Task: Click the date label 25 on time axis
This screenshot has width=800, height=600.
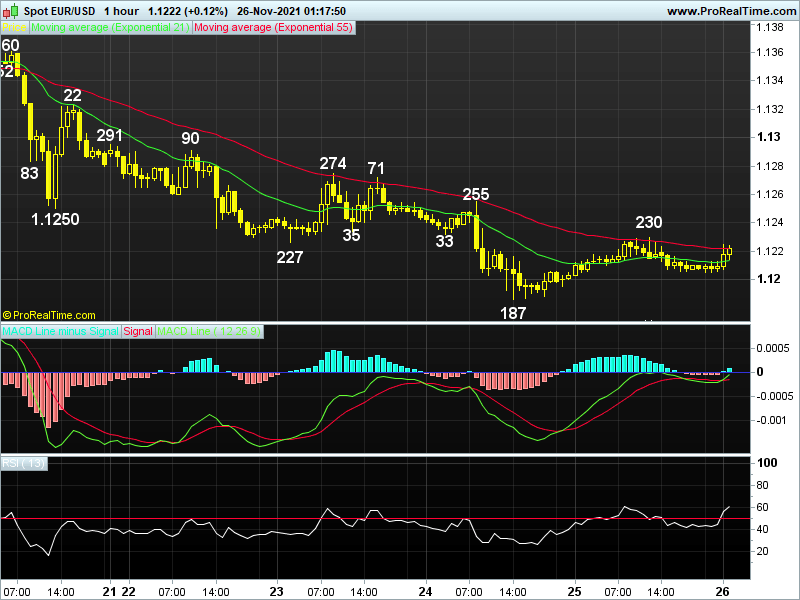Action: [575, 591]
